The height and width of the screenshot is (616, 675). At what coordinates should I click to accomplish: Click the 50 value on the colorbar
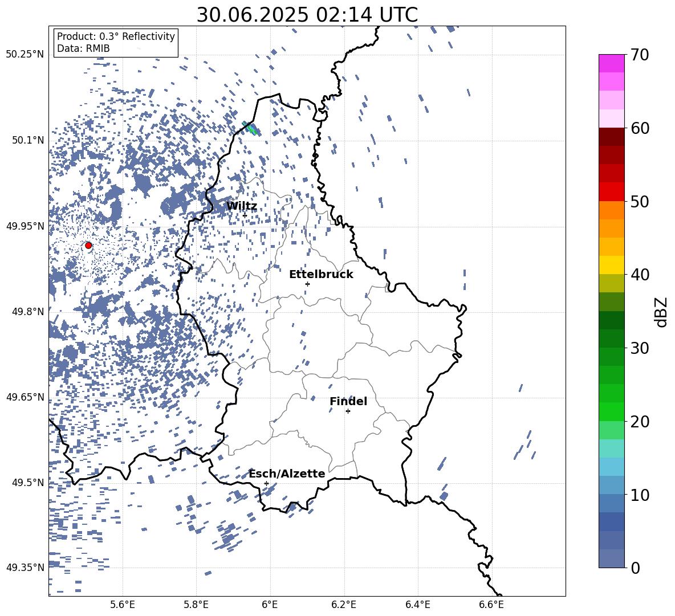point(639,201)
